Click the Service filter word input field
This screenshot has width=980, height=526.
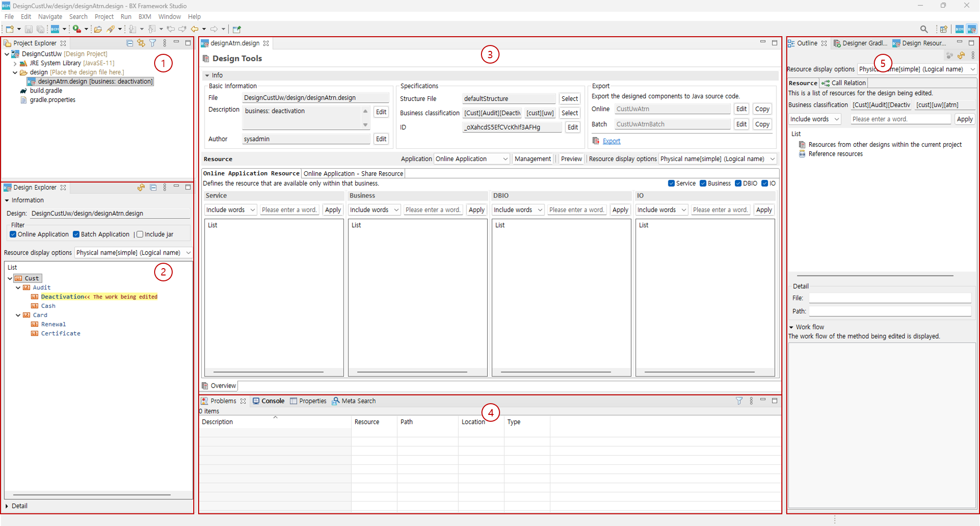[x=289, y=210]
